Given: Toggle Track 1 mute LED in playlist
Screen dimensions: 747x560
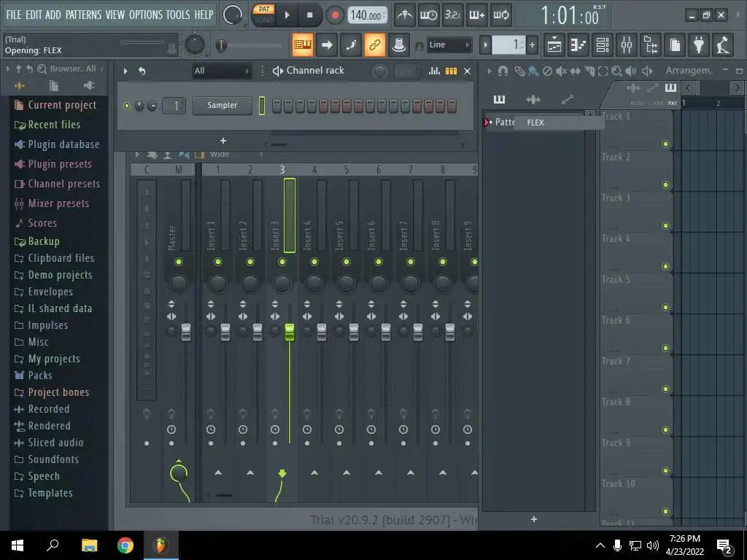Looking at the screenshot, I should point(665,144).
